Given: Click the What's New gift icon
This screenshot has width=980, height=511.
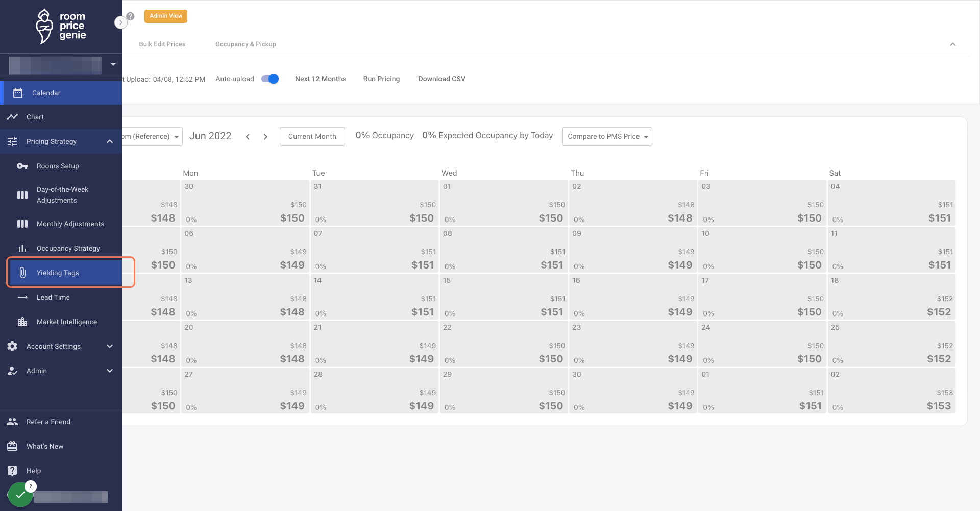Looking at the screenshot, I should click(12, 446).
